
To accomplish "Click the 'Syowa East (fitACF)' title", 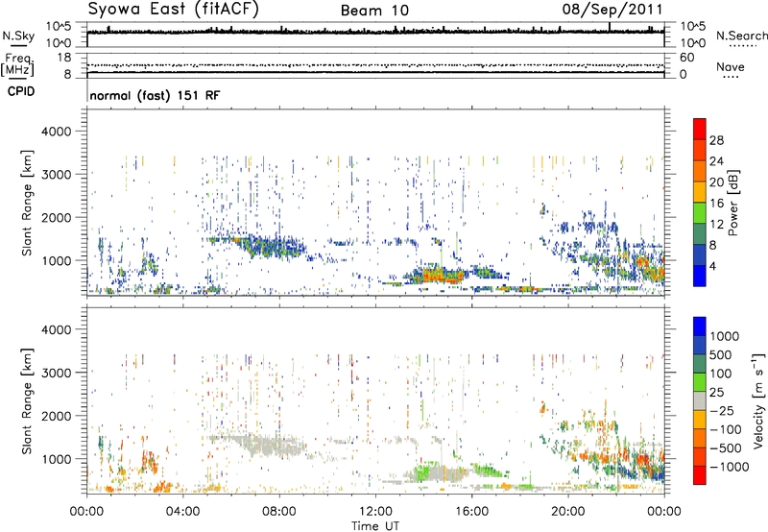I will tap(173, 10).
